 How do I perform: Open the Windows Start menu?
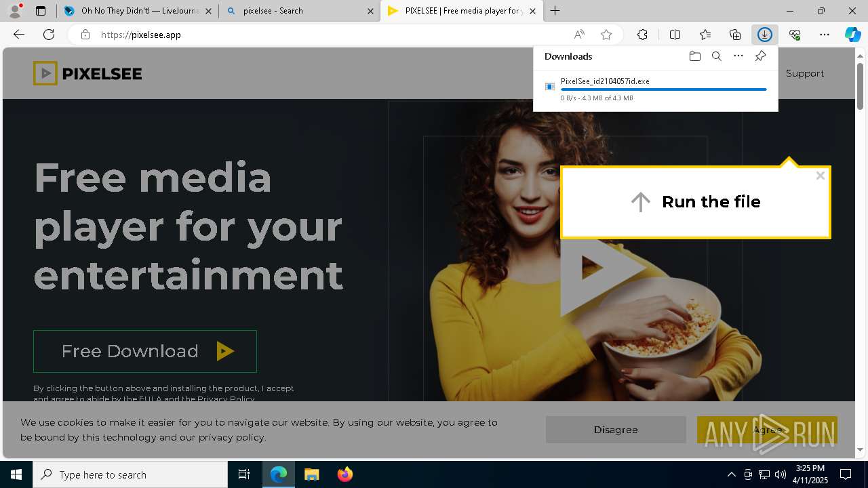point(16,474)
